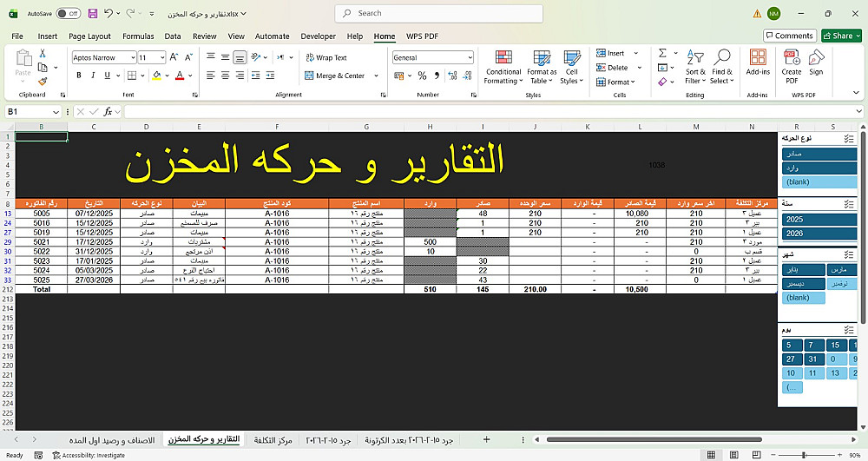Open the font size dropdown

(x=162, y=57)
